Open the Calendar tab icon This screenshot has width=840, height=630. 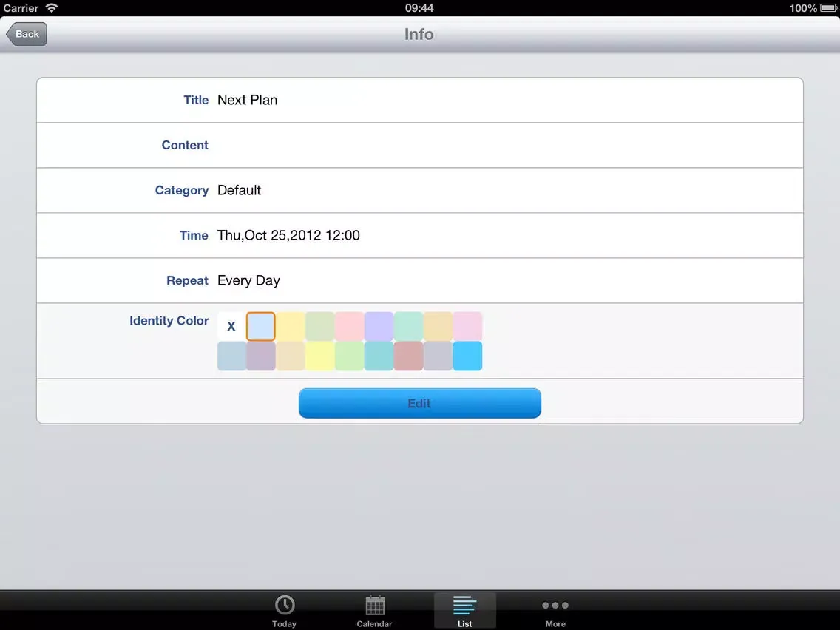(x=375, y=610)
